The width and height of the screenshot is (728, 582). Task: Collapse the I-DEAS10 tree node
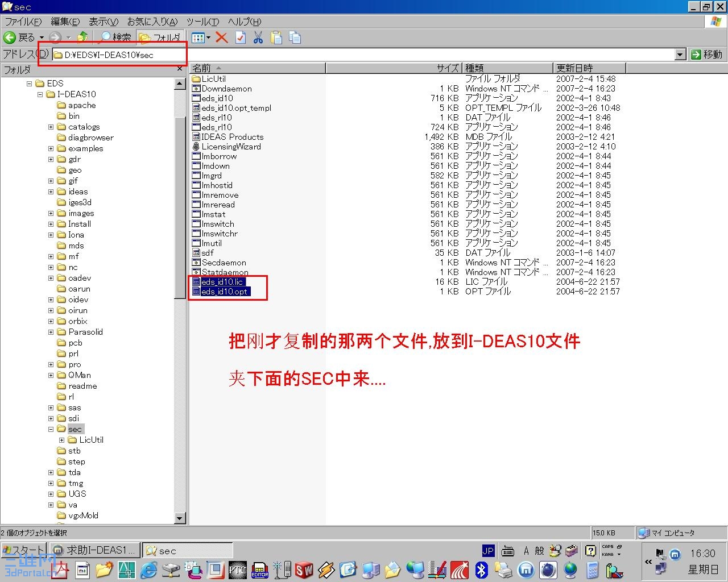click(40, 94)
